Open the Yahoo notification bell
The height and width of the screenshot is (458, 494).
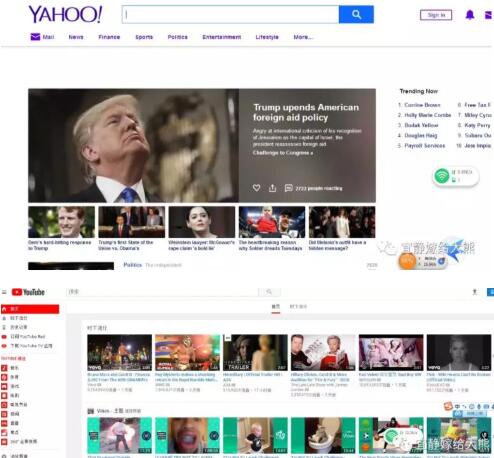click(x=470, y=15)
